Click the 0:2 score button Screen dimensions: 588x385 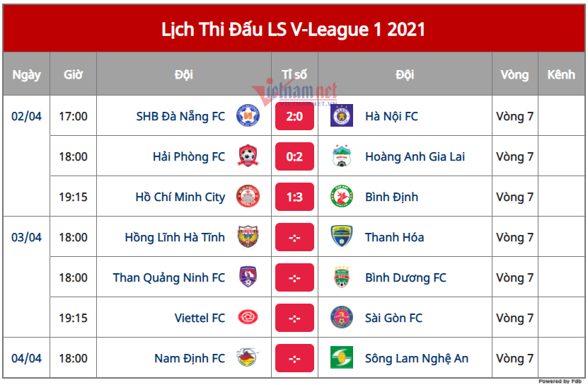point(294,156)
